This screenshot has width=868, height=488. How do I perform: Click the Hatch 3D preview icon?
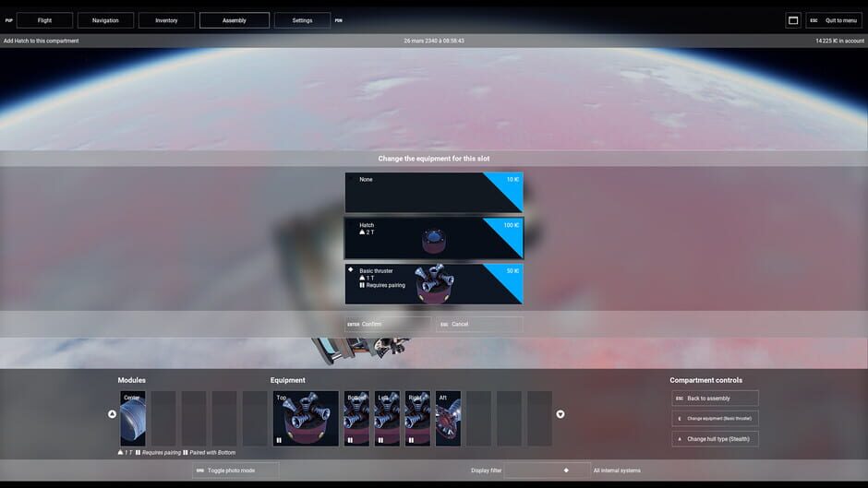[433, 241]
